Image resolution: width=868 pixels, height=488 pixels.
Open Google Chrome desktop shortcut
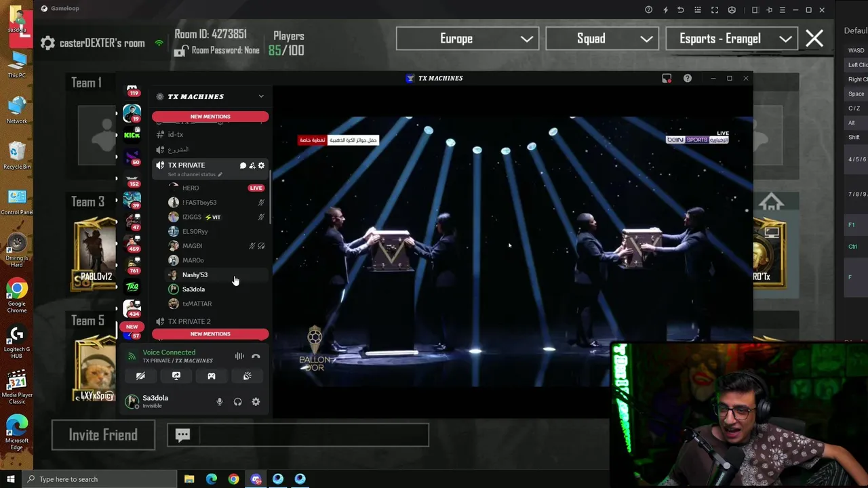pyautogui.click(x=17, y=296)
